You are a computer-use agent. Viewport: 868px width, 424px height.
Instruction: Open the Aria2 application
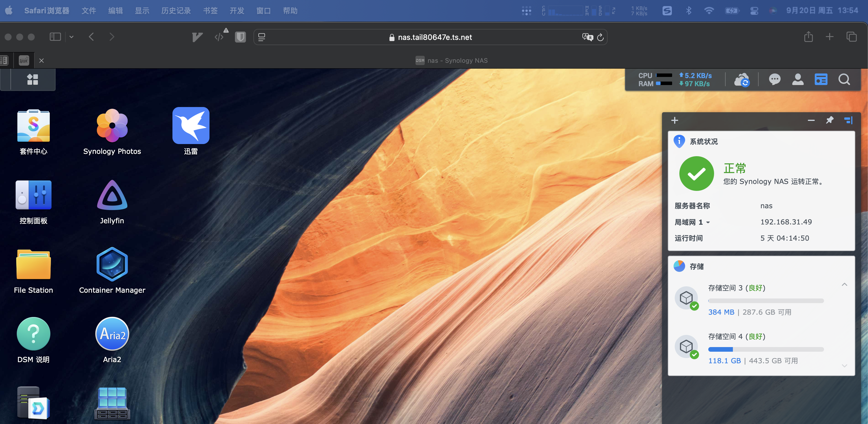(x=112, y=334)
